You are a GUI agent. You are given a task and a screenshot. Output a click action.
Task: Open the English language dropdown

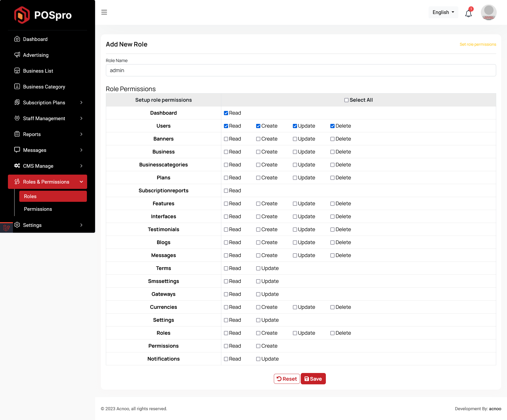click(443, 12)
